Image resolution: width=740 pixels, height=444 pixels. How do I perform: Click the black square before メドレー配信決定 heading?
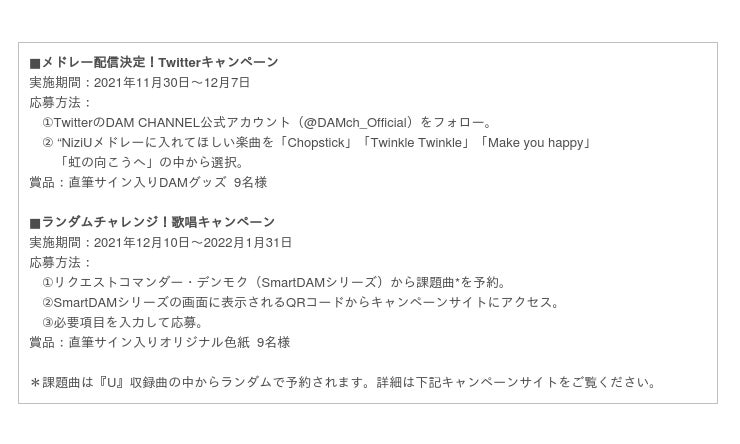35,63
